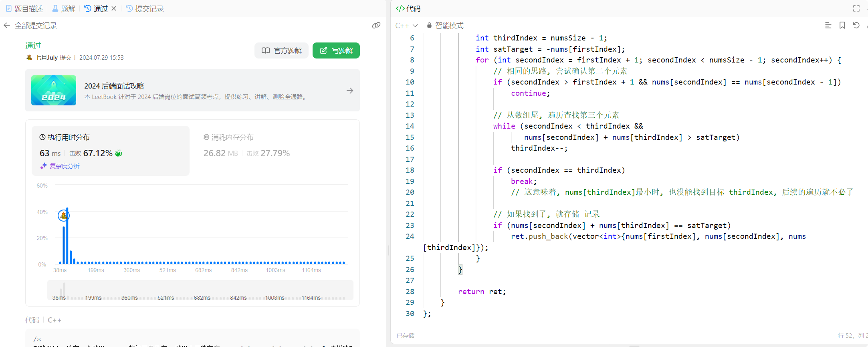The image size is (868, 347).
Task: Click the avatar marker on the runtime chart
Action: pyautogui.click(x=63, y=216)
